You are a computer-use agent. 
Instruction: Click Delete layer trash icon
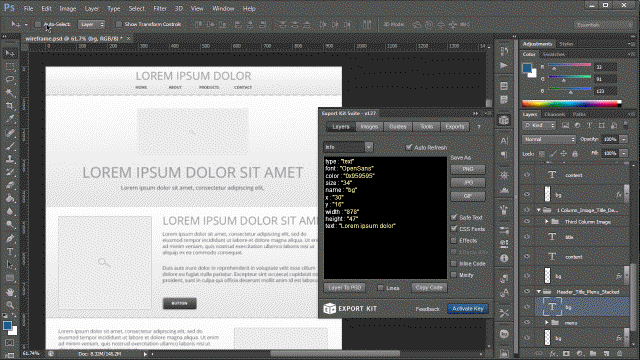point(620,353)
